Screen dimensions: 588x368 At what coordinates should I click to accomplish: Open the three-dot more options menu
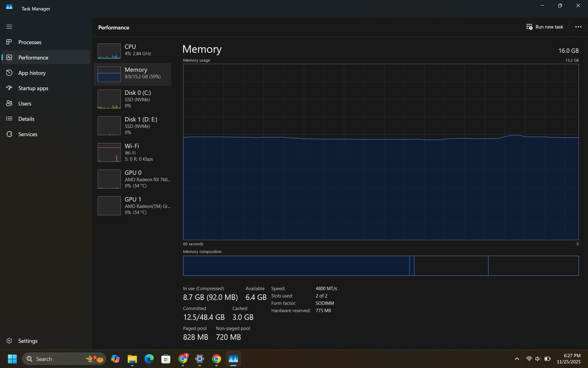point(578,27)
